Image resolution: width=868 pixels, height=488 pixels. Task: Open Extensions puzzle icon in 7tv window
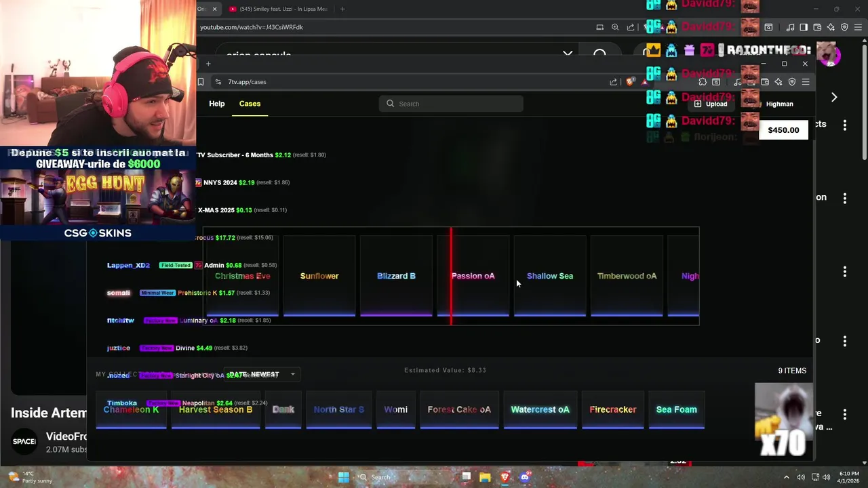(x=703, y=82)
